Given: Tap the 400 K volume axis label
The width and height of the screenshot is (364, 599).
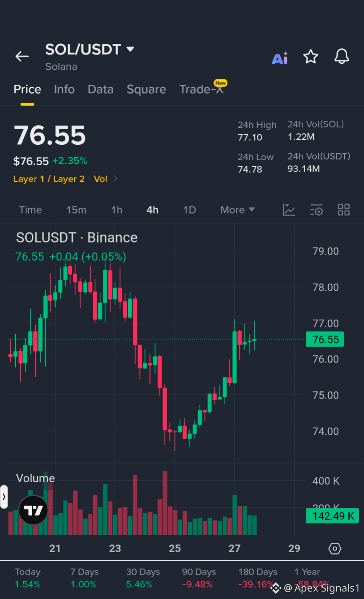Looking at the screenshot, I should (326, 481).
